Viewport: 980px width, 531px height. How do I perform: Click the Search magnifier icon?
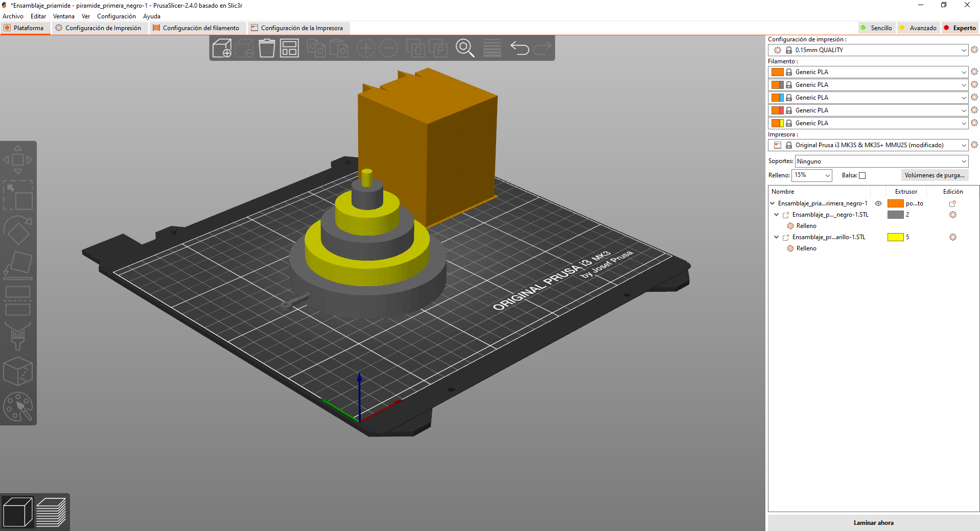point(464,49)
